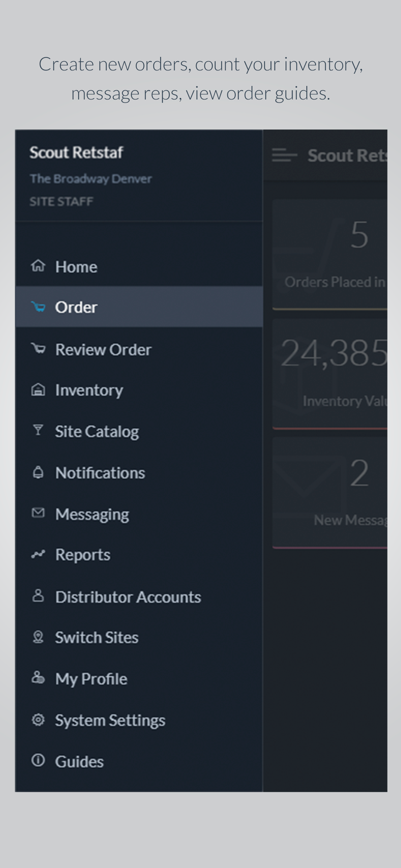
Task: Click the blue Order cart icon
Action: point(38,307)
